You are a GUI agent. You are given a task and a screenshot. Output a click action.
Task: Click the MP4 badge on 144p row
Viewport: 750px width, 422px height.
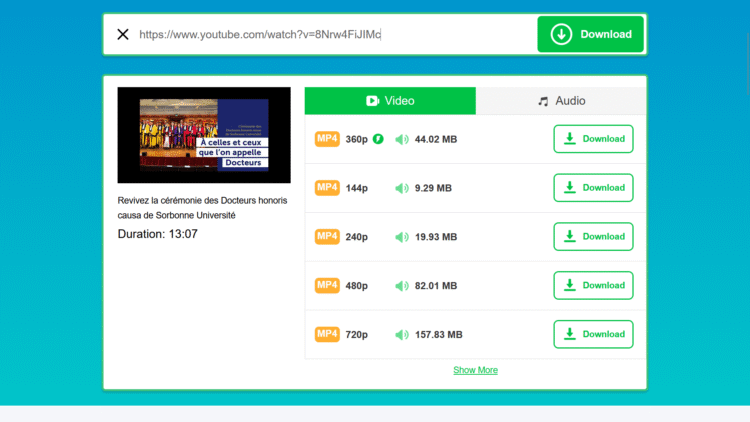(327, 188)
